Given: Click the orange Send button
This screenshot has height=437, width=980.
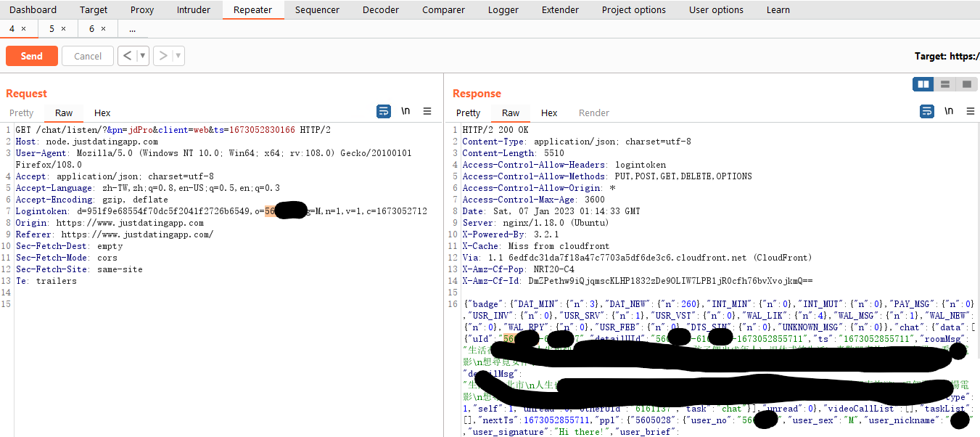Looking at the screenshot, I should click(x=31, y=56).
